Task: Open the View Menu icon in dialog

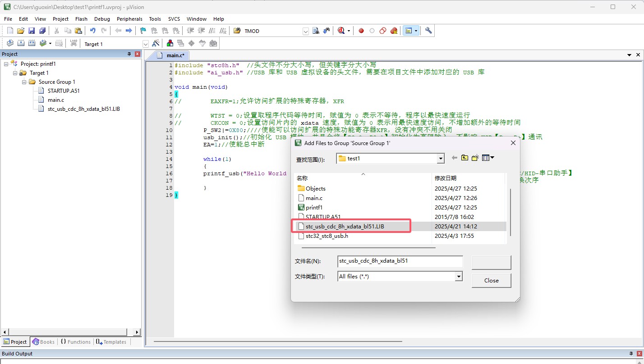Action: click(x=488, y=158)
